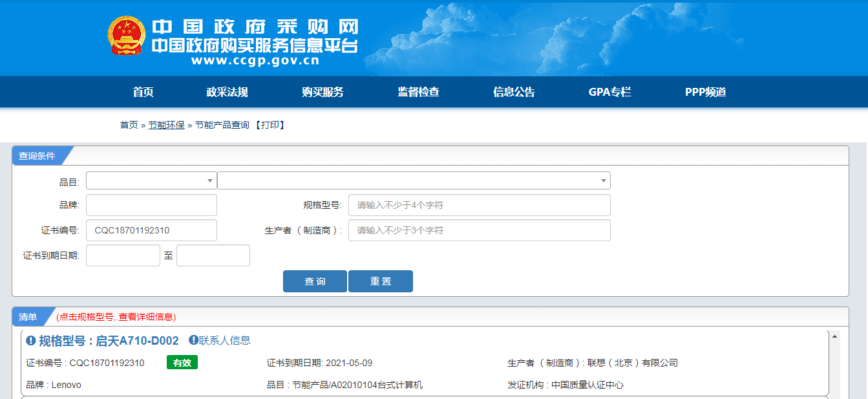The height and width of the screenshot is (399, 868).
Task: Click 中国政府采购网 site title
Action: click(255, 27)
